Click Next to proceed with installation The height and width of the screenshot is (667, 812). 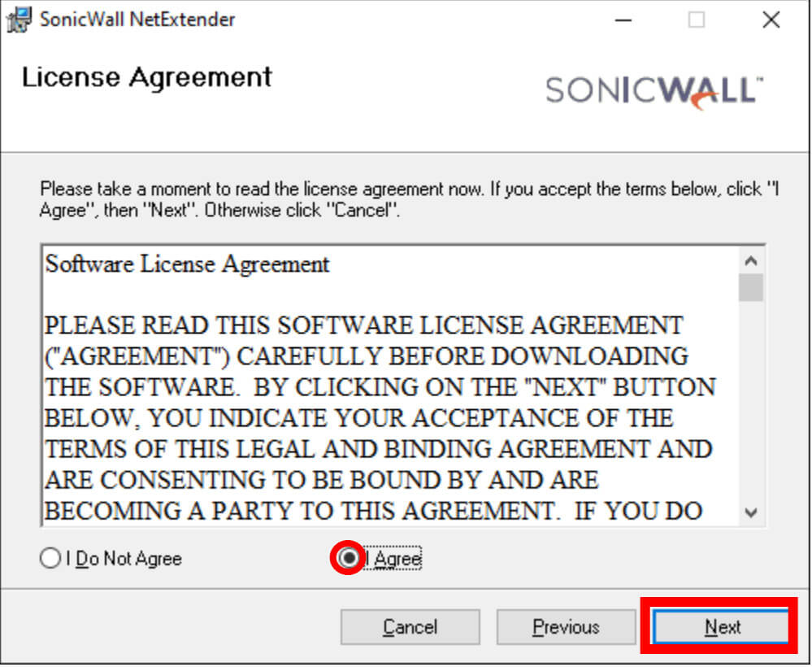722,626
